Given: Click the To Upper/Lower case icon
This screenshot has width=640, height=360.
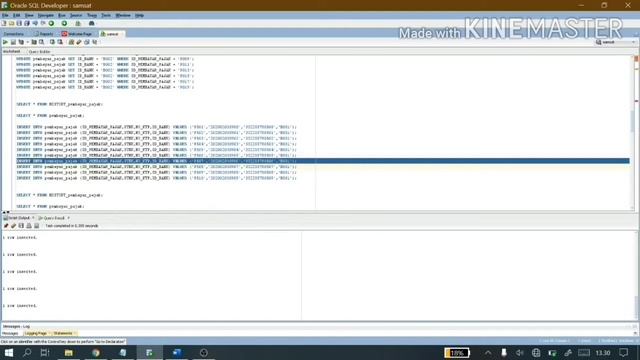Looking at the screenshot, I should tap(95, 42).
